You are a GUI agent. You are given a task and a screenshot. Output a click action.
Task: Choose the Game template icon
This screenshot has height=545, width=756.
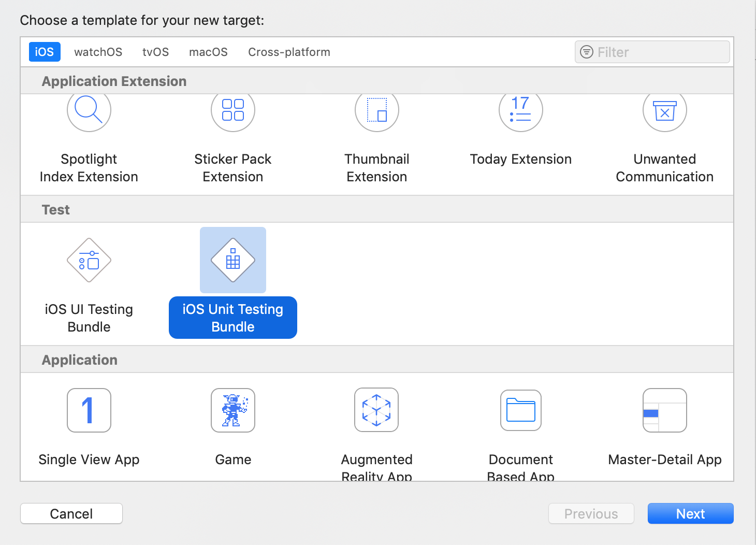point(233,410)
